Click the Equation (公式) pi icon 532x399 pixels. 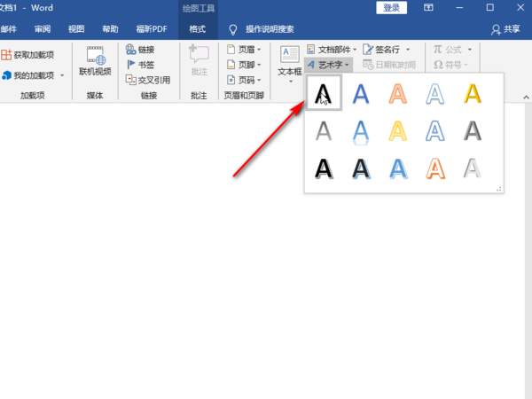pos(438,50)
